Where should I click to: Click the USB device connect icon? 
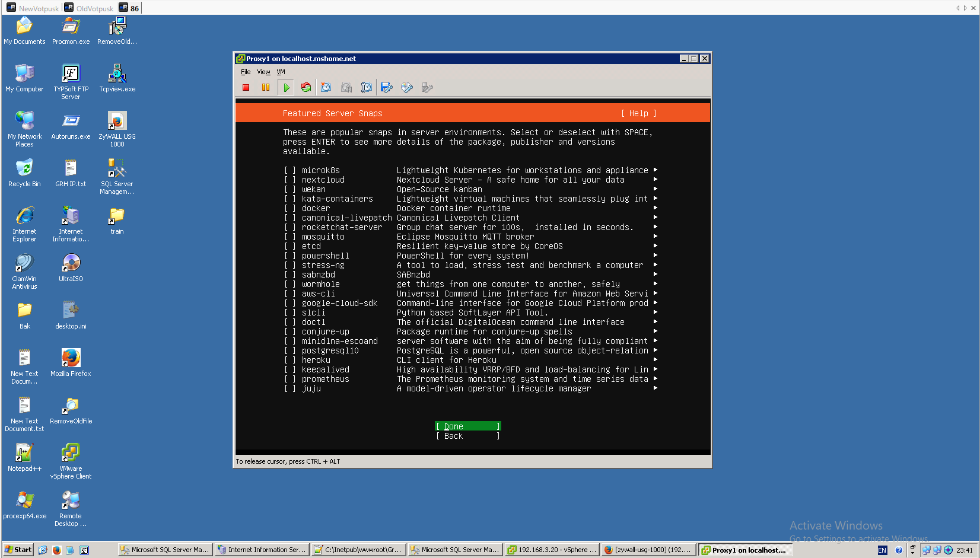tap(427, 88)
